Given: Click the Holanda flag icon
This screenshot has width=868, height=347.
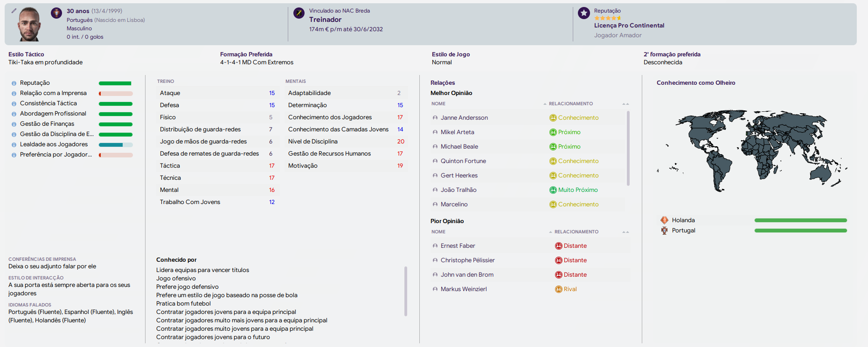Looking at the screenshot, I should [664, 220].
